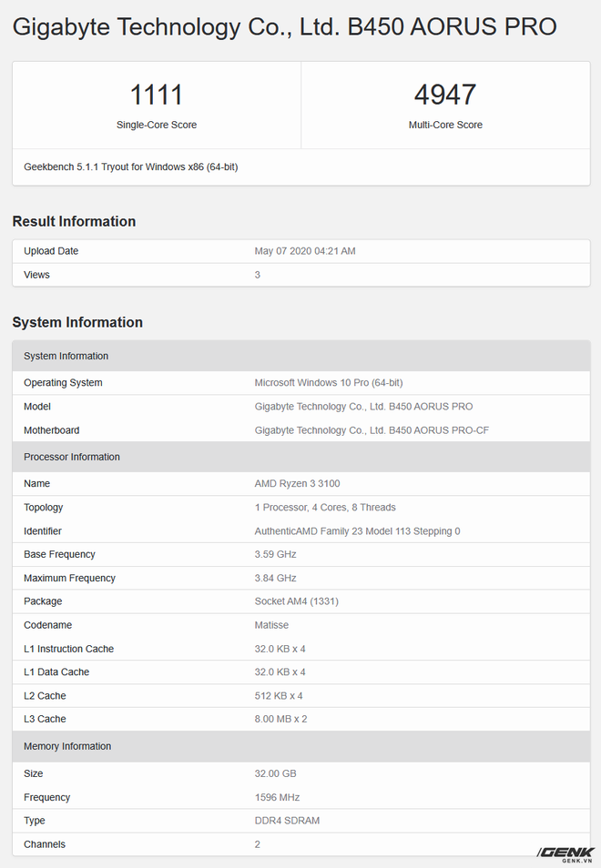Click the 'Processor Information' header row

[301, 458]
